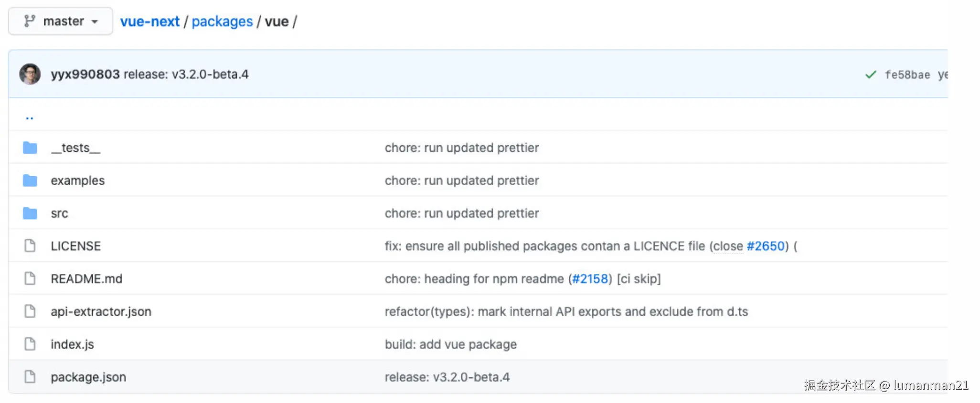The height and width of the screenshot is (403, 980).
Task: Open the master branch dropdown
Action: coord(61,21)
